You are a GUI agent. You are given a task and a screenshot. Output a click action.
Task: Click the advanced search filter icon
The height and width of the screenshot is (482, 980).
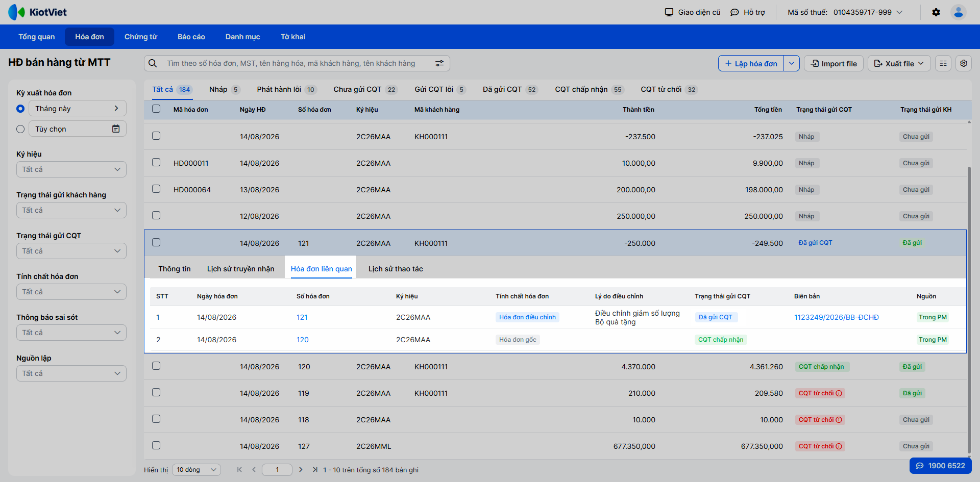click(x=439, y=63)
